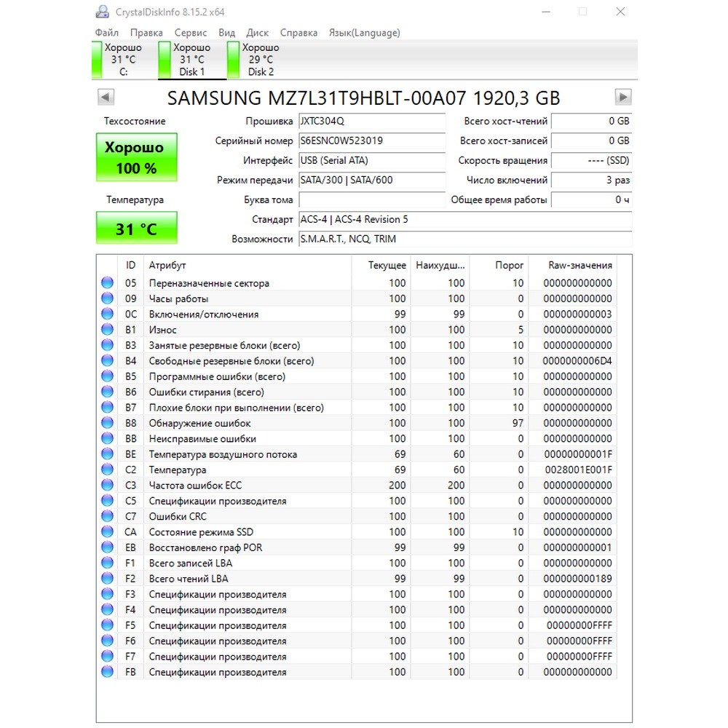Click the Серийный номер value field

coord(372,141)
